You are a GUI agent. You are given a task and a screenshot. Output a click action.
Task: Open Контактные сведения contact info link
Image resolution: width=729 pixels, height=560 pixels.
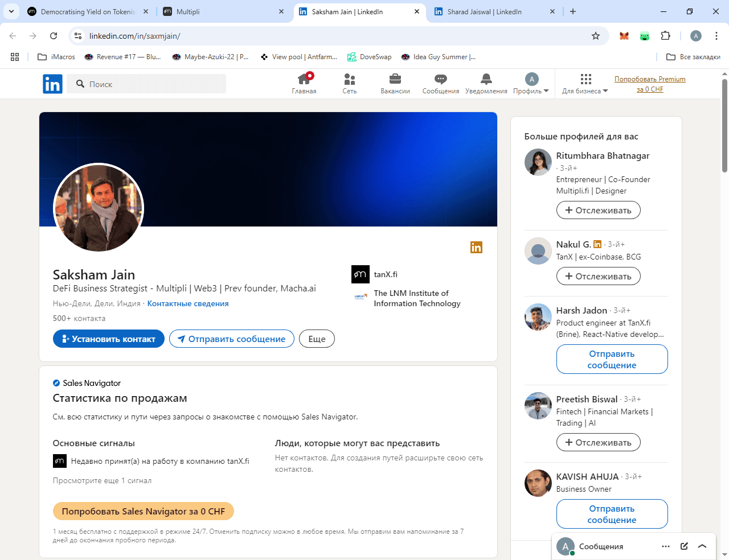click(x=188, y=303)
